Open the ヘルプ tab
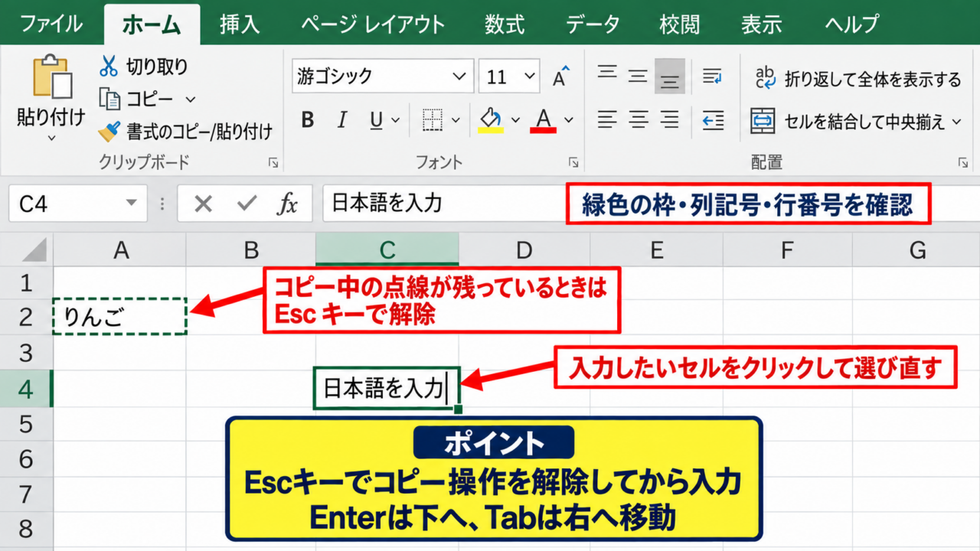Viewport: 980px width, 551px height. point(853,24)
